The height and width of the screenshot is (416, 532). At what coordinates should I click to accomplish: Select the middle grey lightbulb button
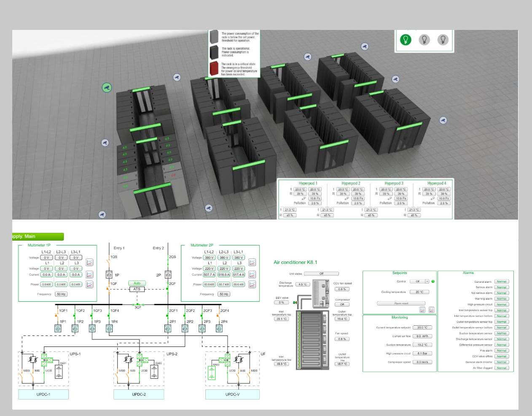coord(424,40)
